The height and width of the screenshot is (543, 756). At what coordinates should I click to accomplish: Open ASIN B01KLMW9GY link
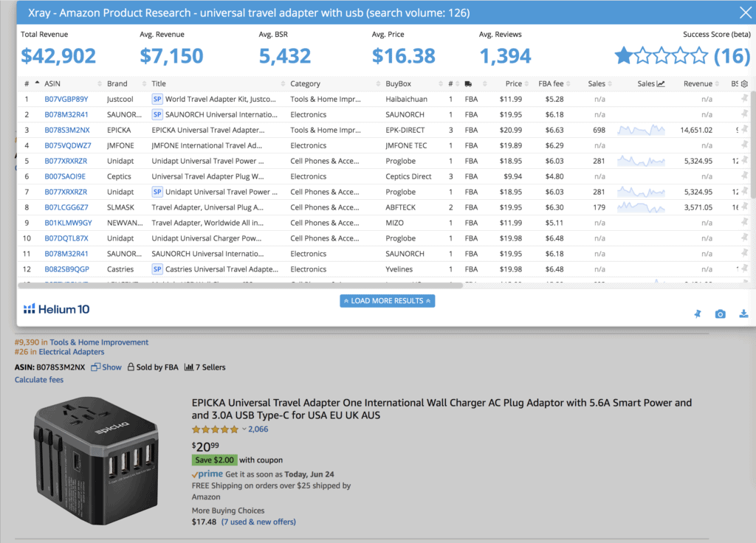pos(68,223)
